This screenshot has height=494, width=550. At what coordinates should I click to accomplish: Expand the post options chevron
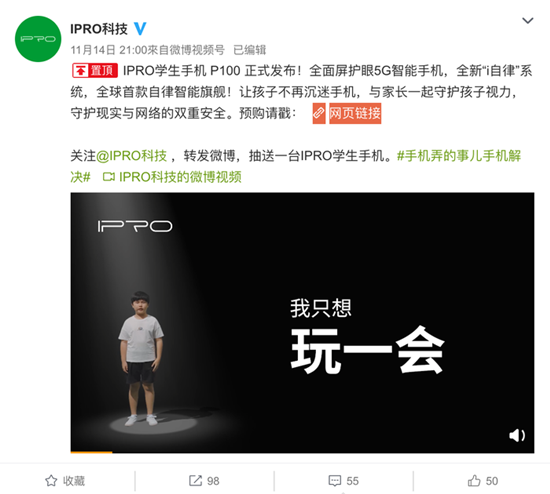[528, 21]
